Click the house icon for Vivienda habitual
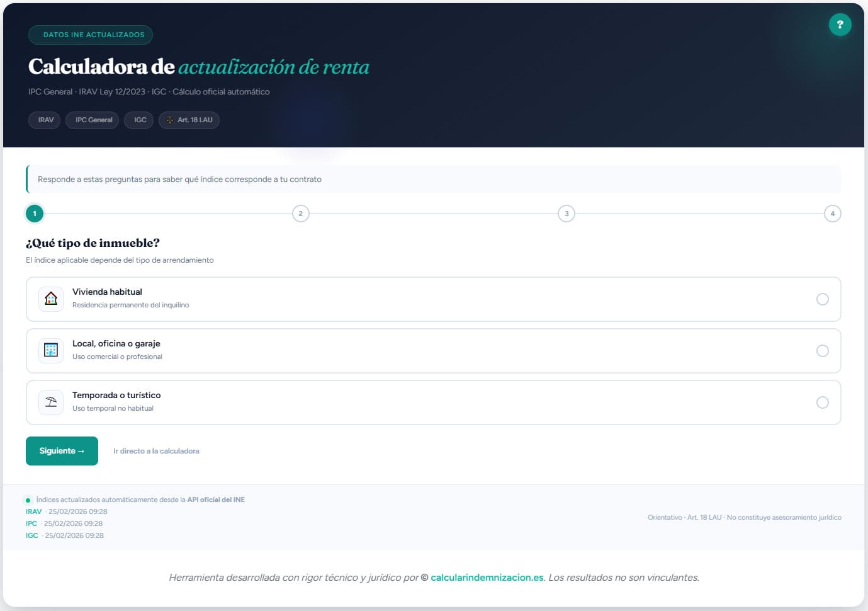The width and height of the screenshot is (868, 611). [51, 299]
